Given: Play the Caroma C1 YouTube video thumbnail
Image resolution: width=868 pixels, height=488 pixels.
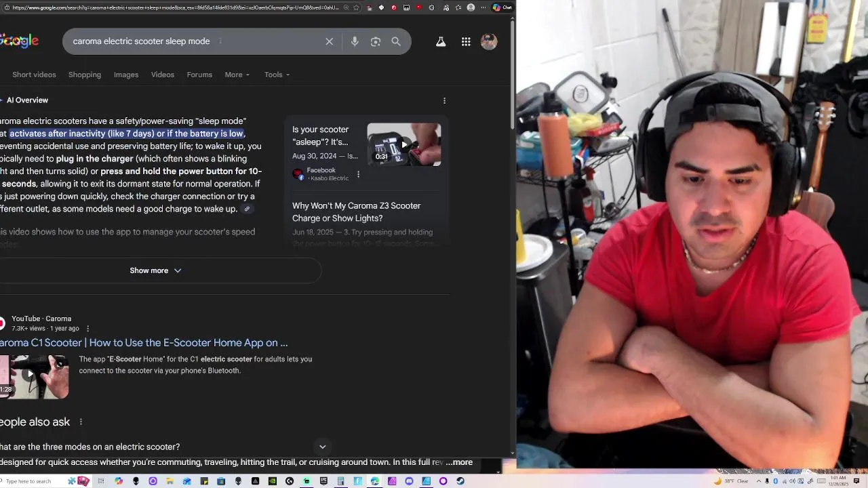Looking at the screenshot, I should point(34,377).
